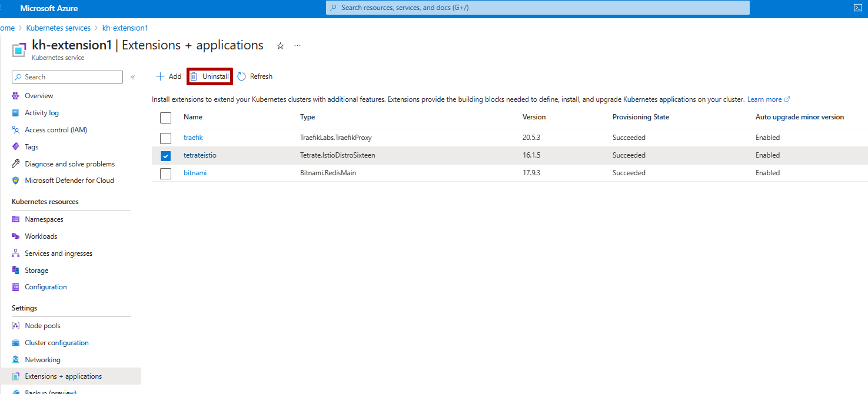868x394 pixels.
Task: Click version 17.9.3 cell
Action: (532, 173)
